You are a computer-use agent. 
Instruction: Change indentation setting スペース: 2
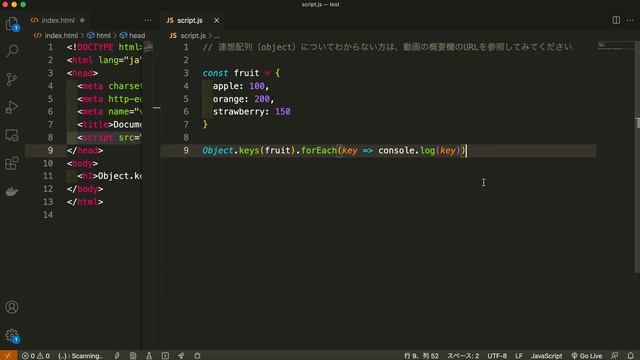[463, 356]
